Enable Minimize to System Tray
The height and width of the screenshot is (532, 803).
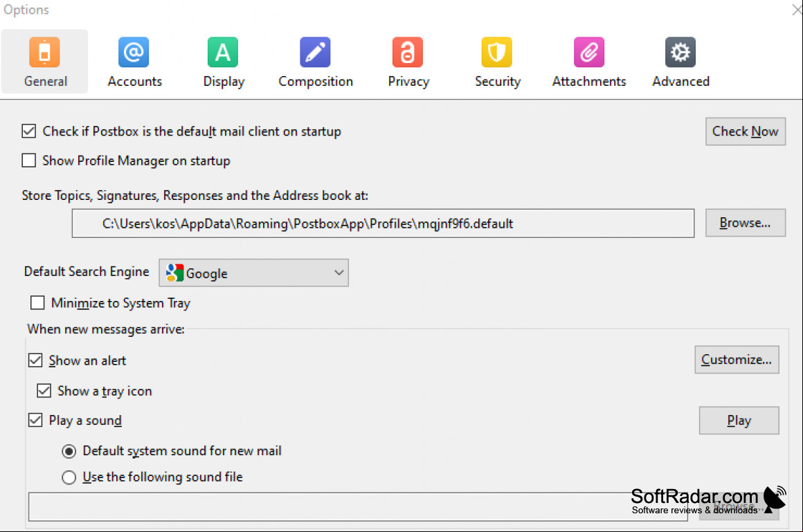37,302
